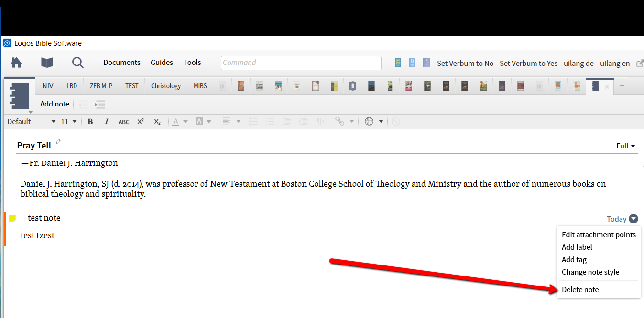Expand the alignment dropdown arrow
Screen dimensions: 644x318
(x=239, y=122)
